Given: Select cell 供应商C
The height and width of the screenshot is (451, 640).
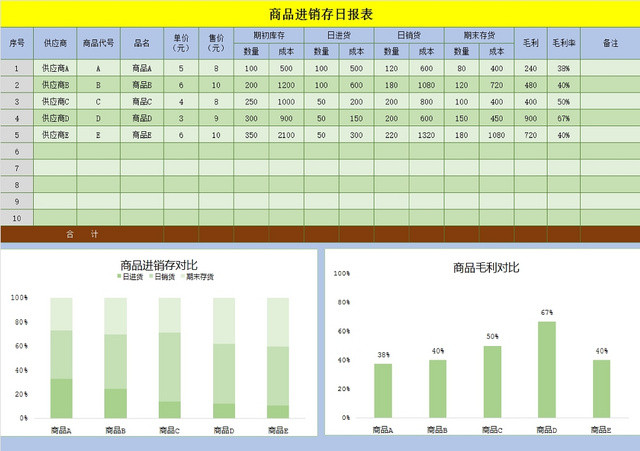Looking at the screenshot, I should point(55,102).
